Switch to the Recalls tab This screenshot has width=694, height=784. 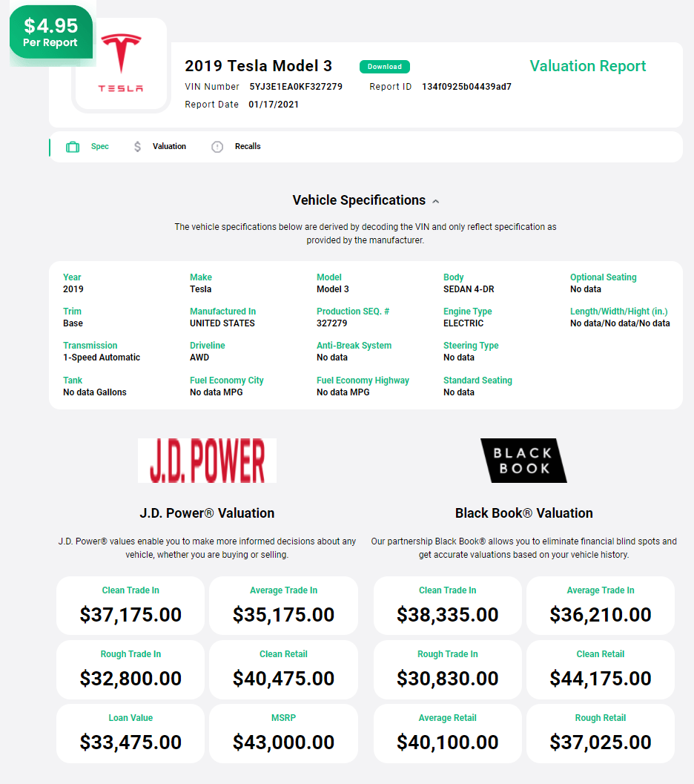248,147
